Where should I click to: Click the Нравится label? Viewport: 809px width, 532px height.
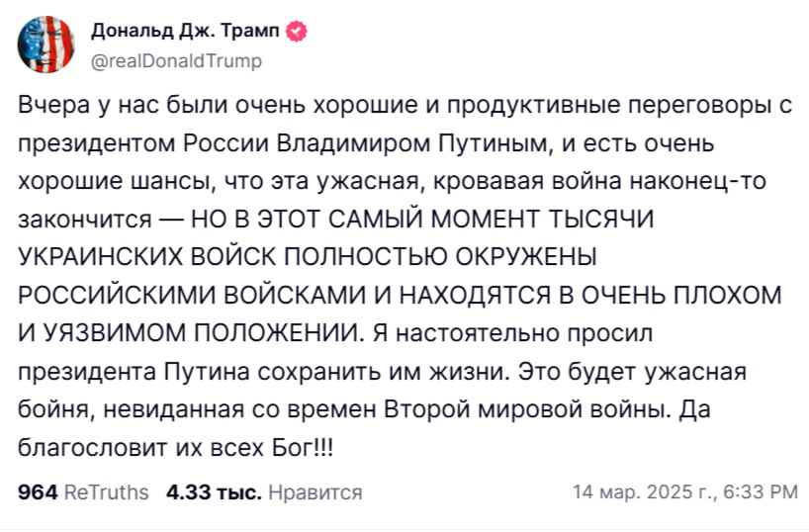[x=315, y=491]
